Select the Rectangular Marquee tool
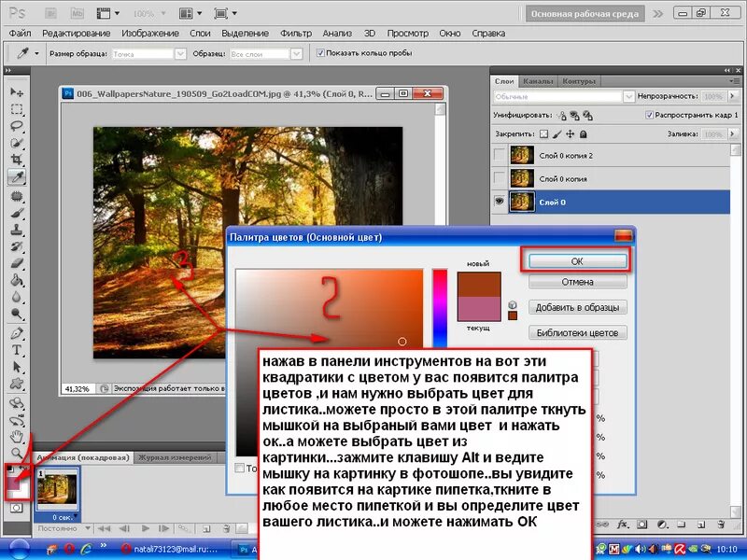 click(17, 109)
